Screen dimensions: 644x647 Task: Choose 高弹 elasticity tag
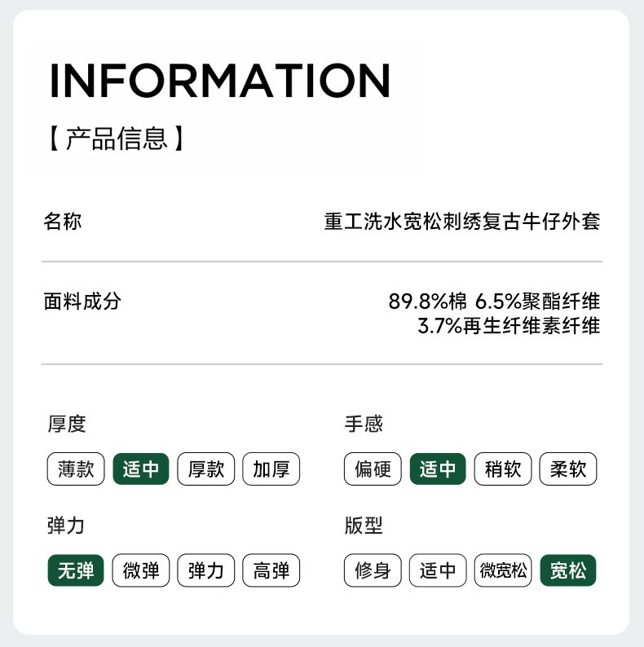(271, 571)
